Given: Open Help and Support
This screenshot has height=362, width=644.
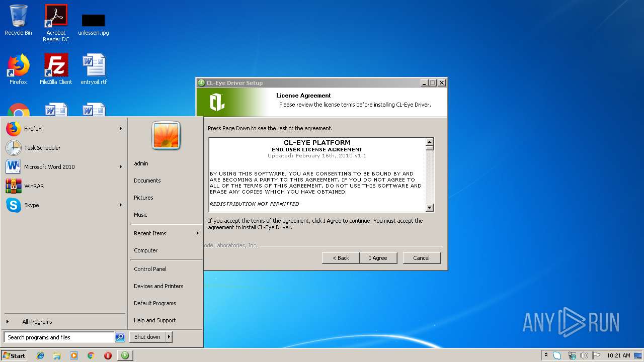Looking at the screenshot, I should pyautogui.click(x=155, y=320).
